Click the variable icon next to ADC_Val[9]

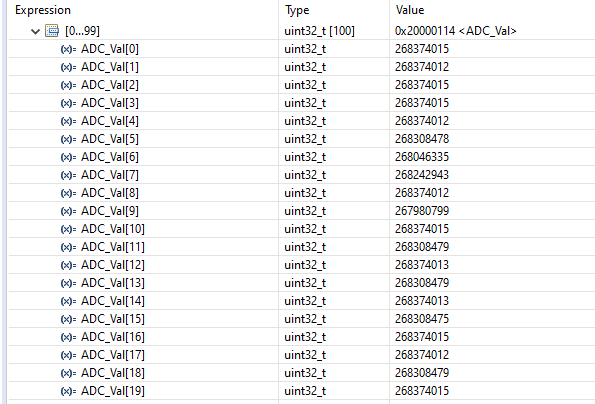(x=68, y=211)
